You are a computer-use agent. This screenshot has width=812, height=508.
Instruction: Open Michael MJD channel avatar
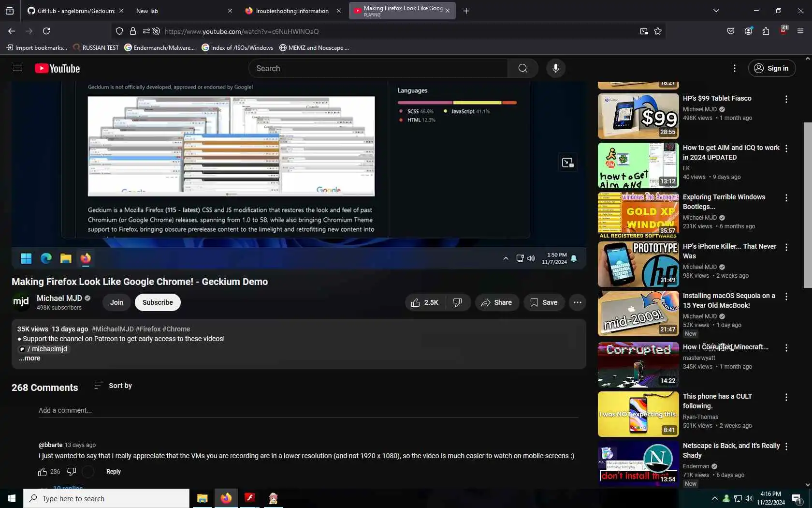click(21, 302)
